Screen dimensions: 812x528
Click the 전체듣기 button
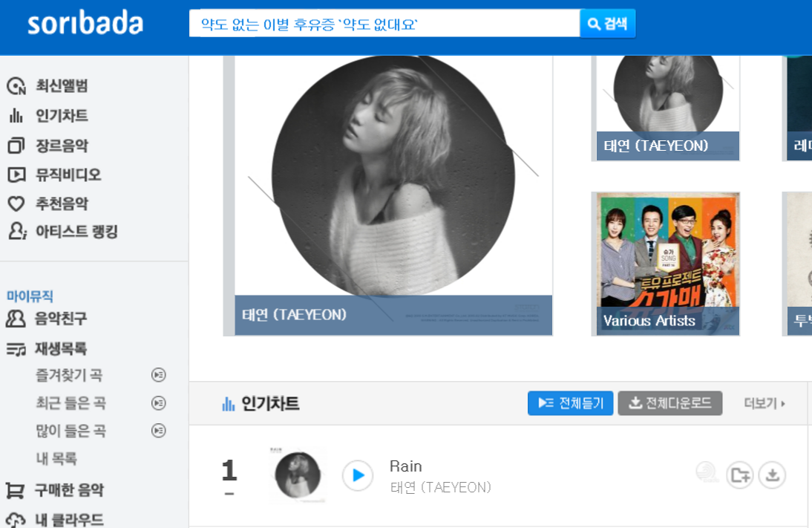(571, 403)
